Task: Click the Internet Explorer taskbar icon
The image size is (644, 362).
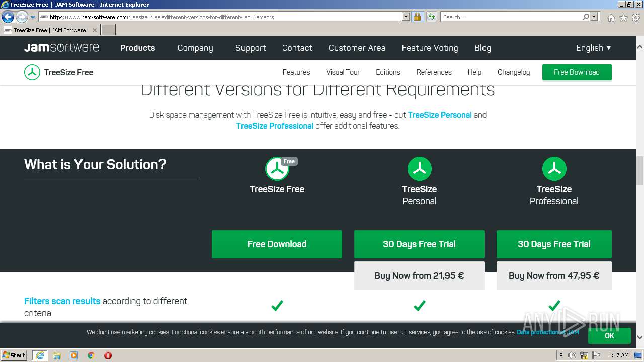Action: pyautogui.click(x=40, y=355)
